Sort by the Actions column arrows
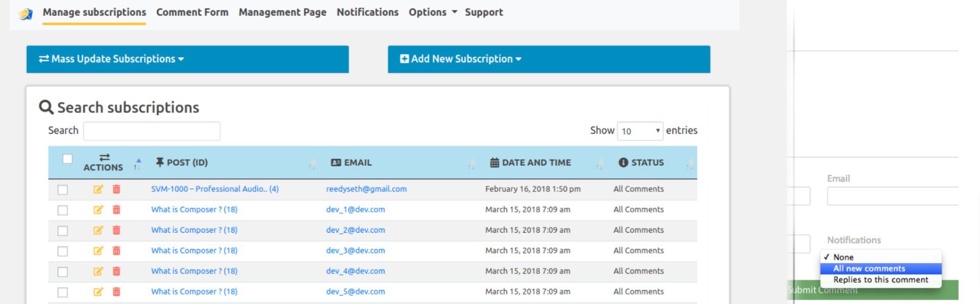Image resolution: width=980 pixels, height=304 pixels. pyautogui.click(x=137, y=164)
